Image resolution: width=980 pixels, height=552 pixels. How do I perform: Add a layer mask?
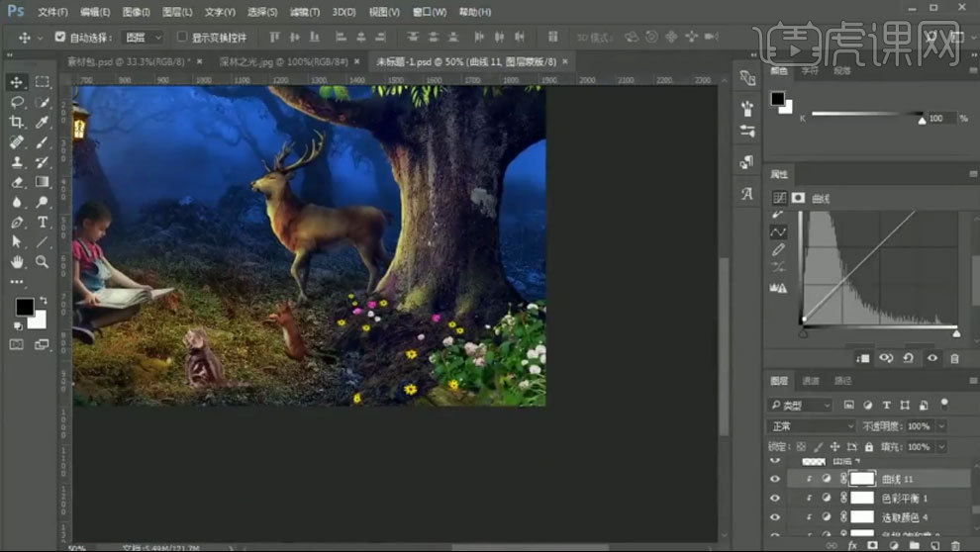pos(872,545)
